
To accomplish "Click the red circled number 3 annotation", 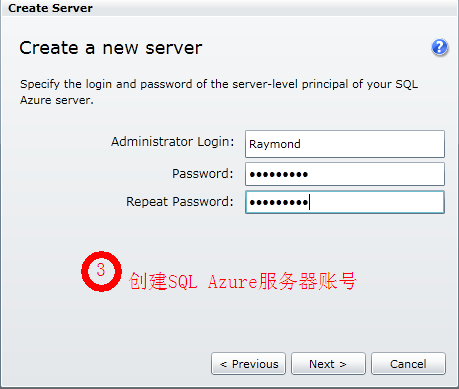I will (x=101, y=271).
